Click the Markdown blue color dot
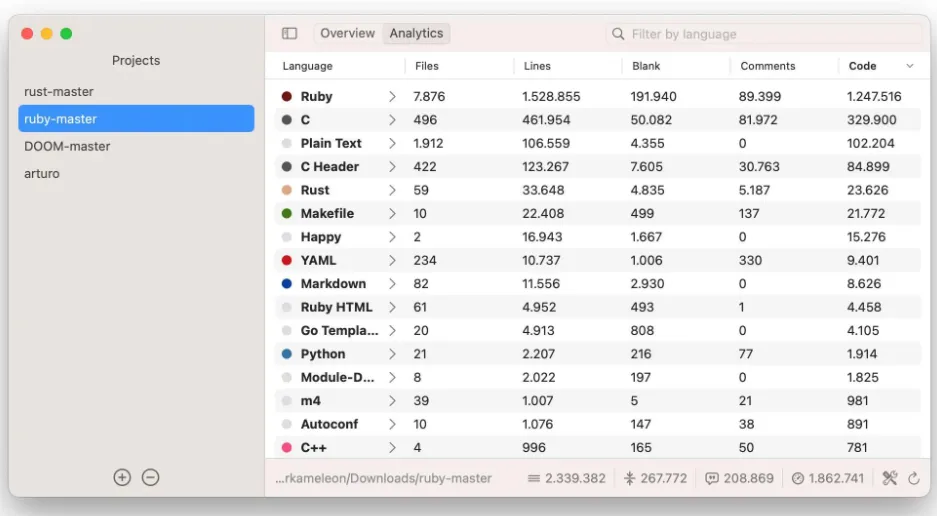This screenshot has width=937, height=516. 287,283
